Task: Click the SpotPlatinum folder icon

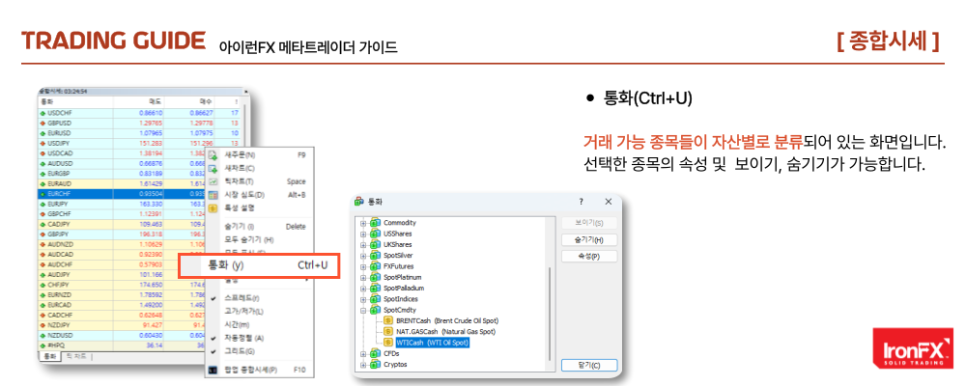Action: click(375, 277)
